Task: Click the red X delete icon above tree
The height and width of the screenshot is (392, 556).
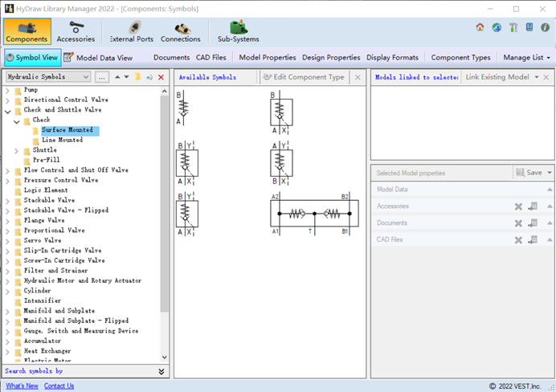Action: point(161,78)
